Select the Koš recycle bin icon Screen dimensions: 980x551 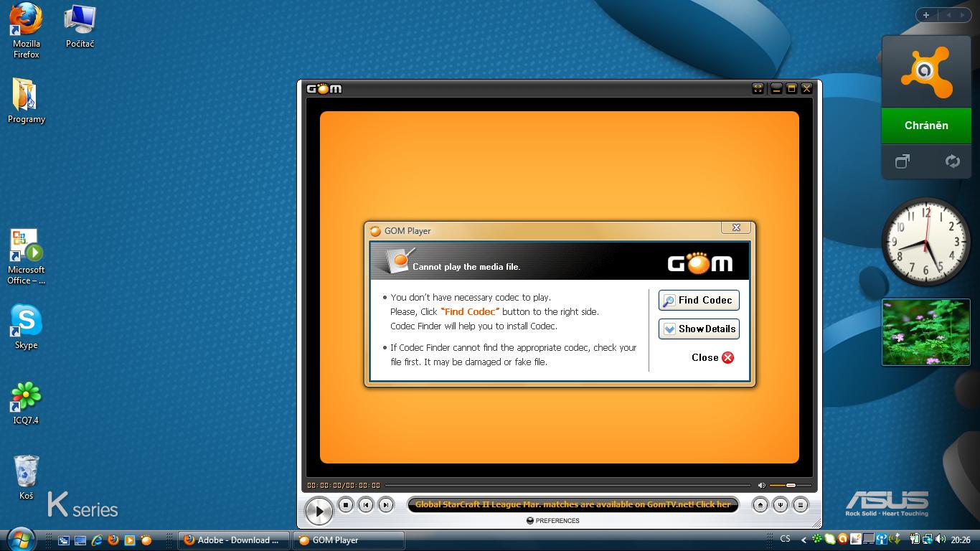[x=27, y=477]
